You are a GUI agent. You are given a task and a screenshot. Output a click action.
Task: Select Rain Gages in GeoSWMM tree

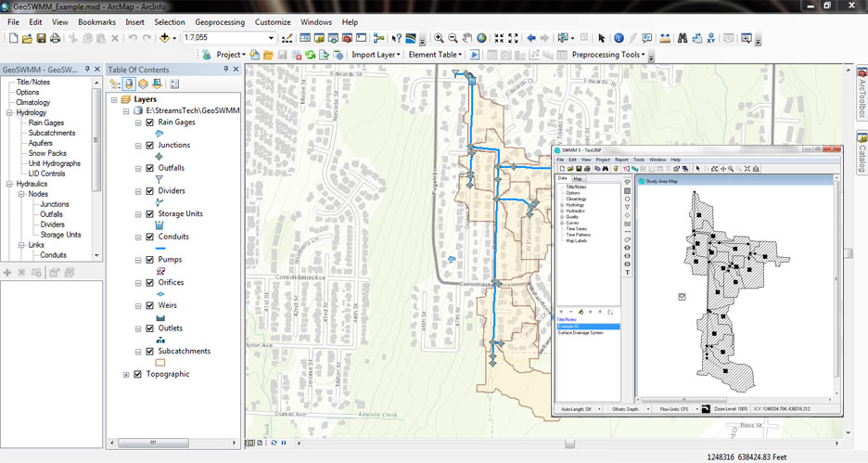(46, 123)
